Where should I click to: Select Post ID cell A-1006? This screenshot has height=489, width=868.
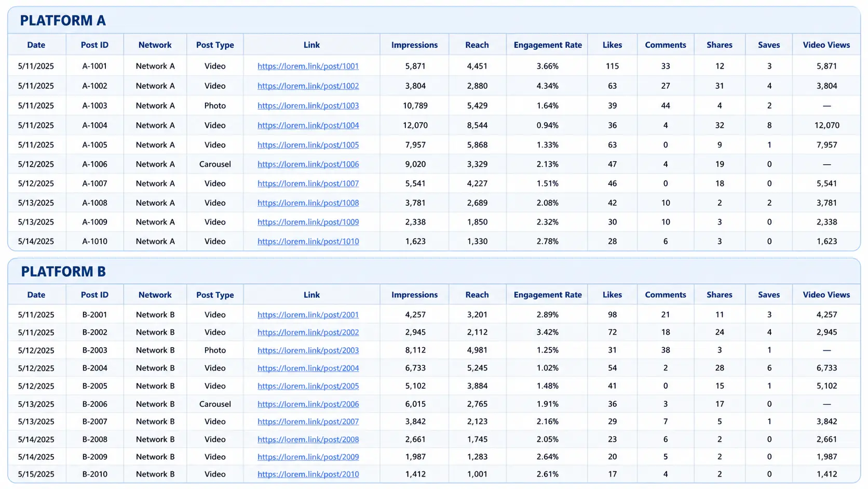[94, 164]
